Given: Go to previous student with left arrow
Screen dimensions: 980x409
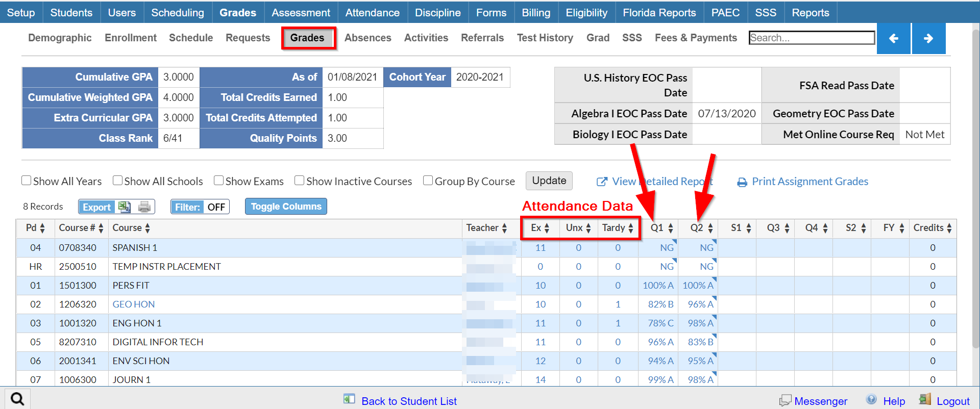Looking at the screenshot, I should click(x=893, y=38).
